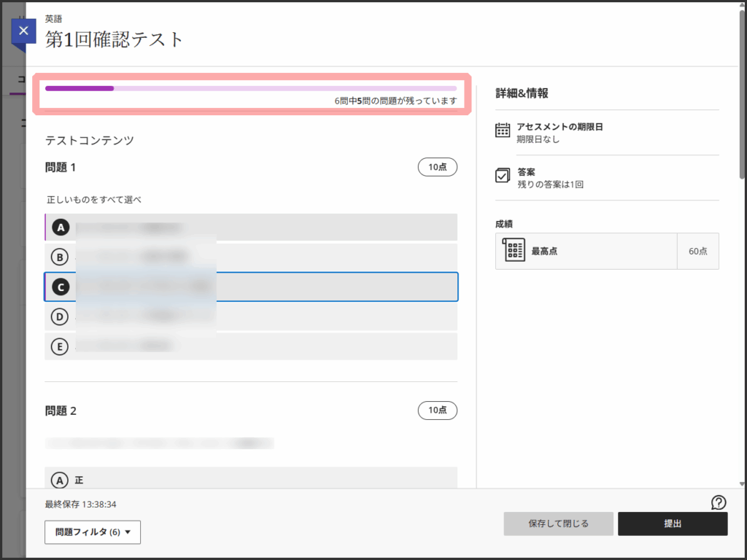Click 保存して閉じる button
The height and width of the screenshot is (560, 747).
(558, 524)
